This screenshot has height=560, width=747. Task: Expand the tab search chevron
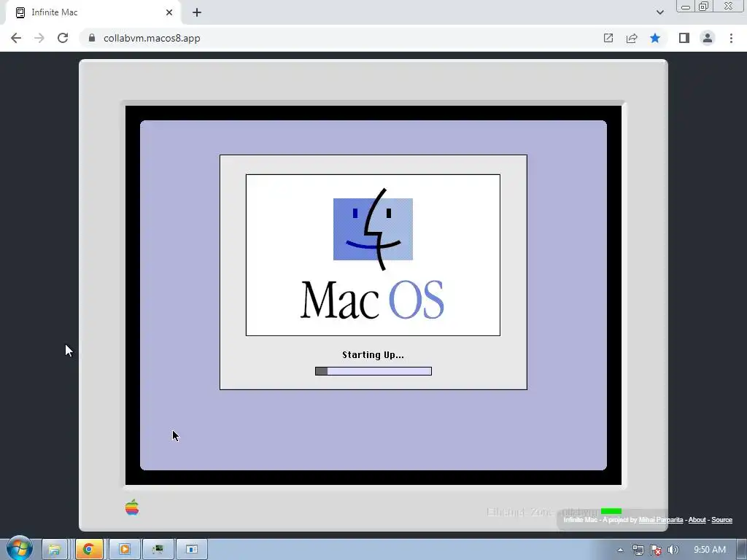tap(659, 12)
